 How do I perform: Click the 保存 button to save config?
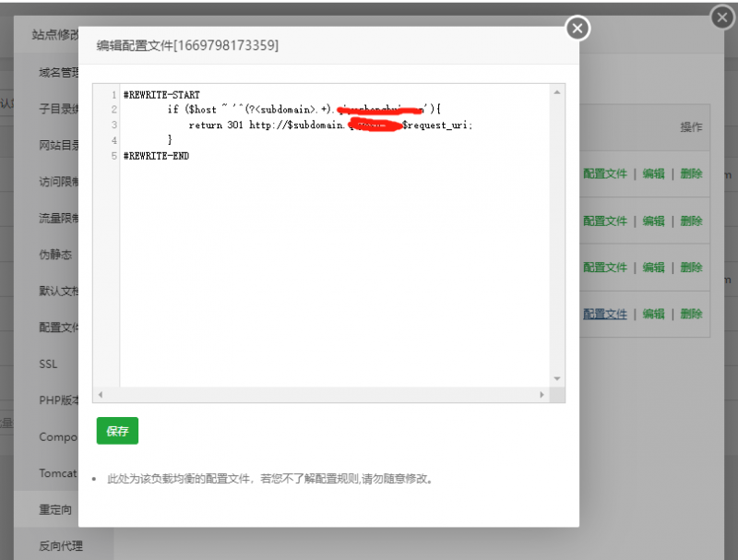(116, 430)
